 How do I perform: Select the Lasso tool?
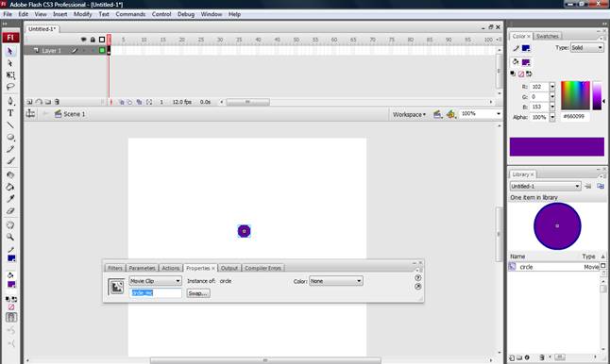tap(10, 87)
